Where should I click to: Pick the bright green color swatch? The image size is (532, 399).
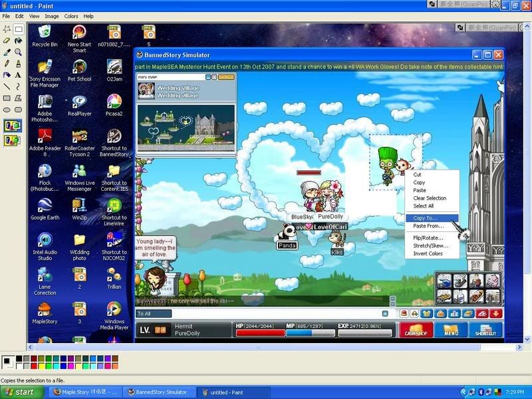pyautogui.click(x=49, y=365)
